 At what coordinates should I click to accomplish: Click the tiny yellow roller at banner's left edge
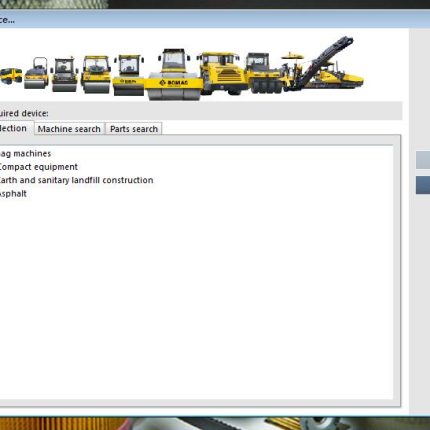point(11,76)
